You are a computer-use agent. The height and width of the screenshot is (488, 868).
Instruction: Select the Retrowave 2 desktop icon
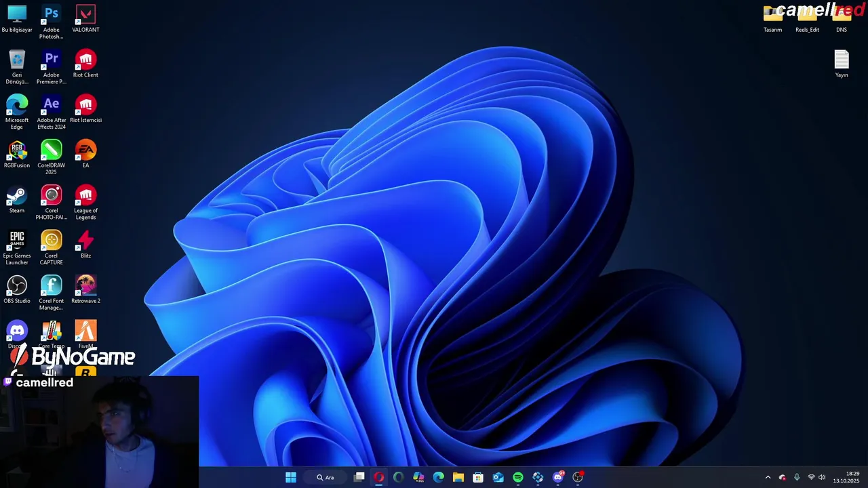point(85,290)
